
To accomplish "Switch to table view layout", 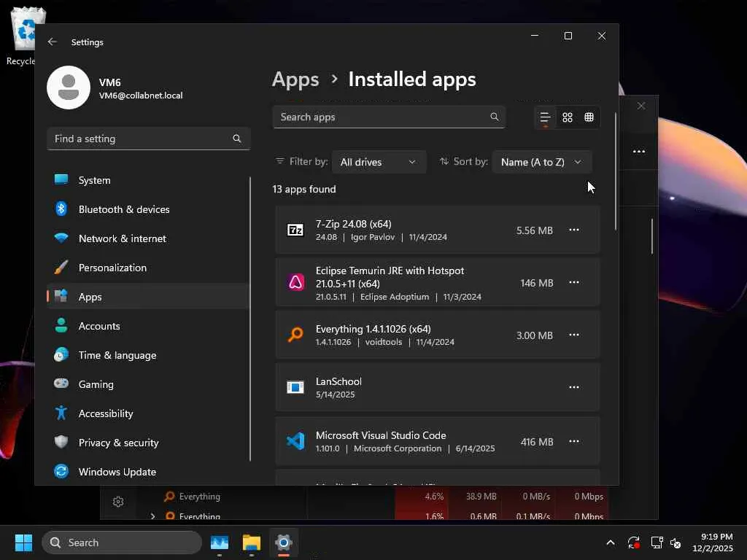I will click(x=589, y=117).
